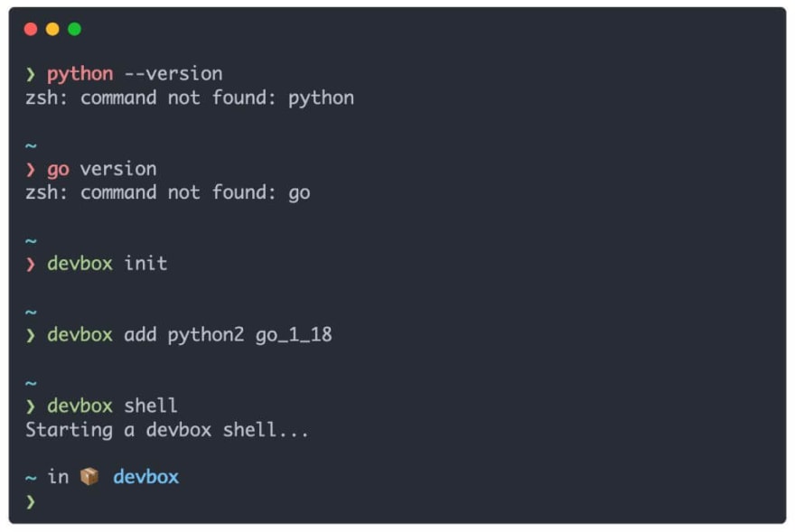Image resolution: width=795 pixels, height=532 pixels.
Task: Click the prompt chevron before devbox add
Action: [31, 335]
